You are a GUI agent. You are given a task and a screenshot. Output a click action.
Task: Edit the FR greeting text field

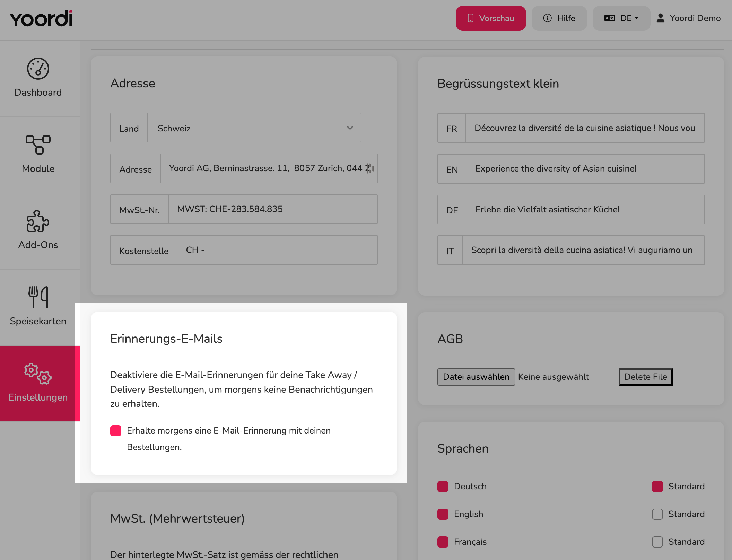(x=585, y=128)
